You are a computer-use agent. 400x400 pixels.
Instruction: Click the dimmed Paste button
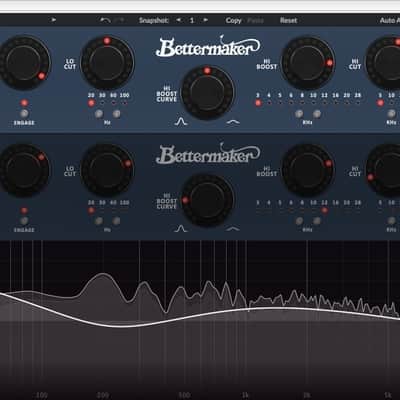pyautogui.click(x=256, y=20)
